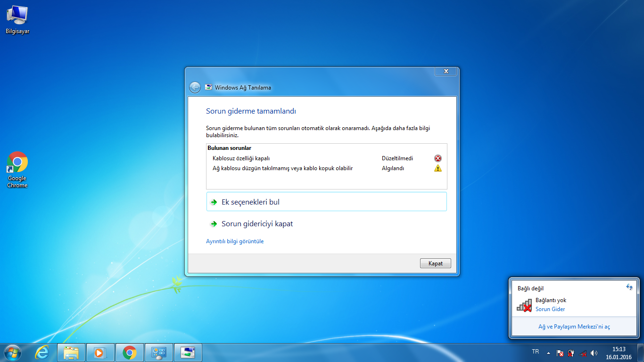Open the Bilgisayar desktop icon
This screenshot has height=362, width=644.
pos(17,20)
